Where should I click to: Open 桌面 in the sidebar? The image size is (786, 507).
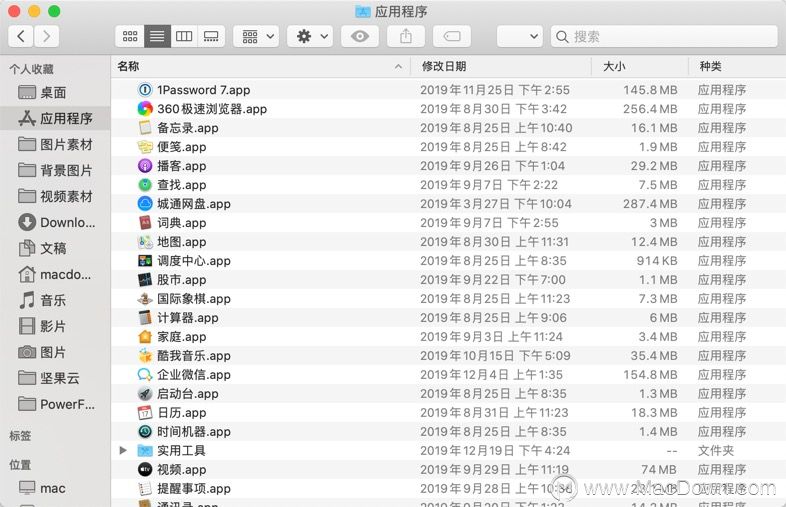[x=55, y=92]
